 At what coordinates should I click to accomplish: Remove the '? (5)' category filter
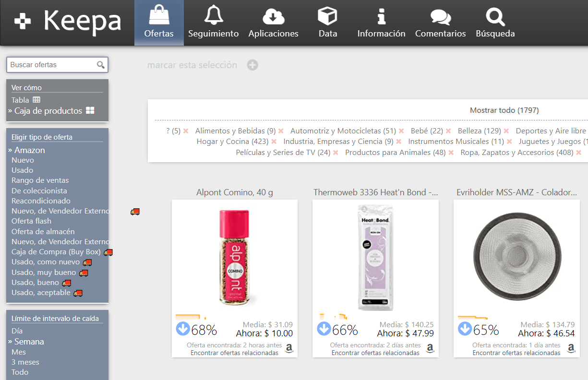tap(186, 131)
